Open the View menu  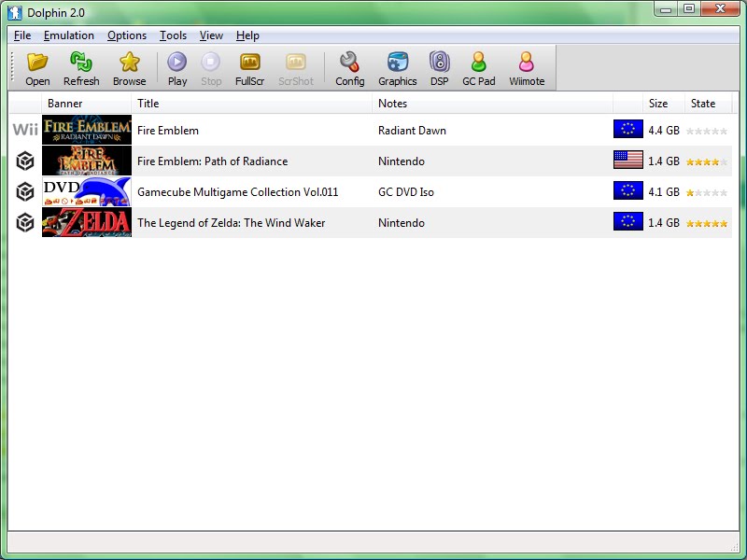[x=211, y=35]
